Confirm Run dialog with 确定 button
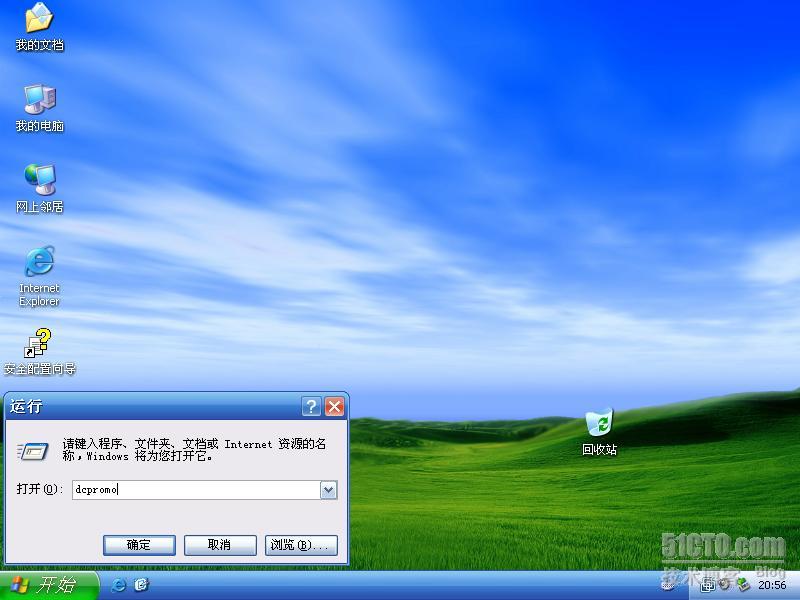This screenshot has height=600, width=800. 139,545
